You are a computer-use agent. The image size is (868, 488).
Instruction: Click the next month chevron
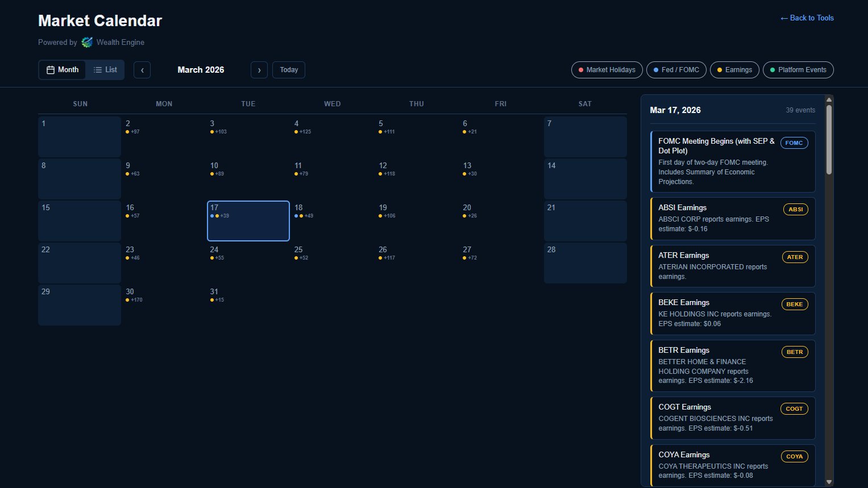click(259, 69)
